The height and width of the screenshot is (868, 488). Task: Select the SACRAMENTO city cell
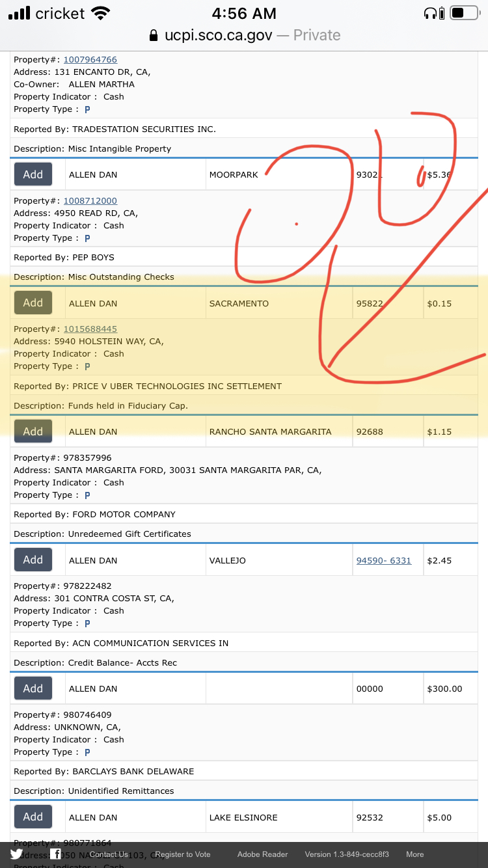click(x=279, y=303)
